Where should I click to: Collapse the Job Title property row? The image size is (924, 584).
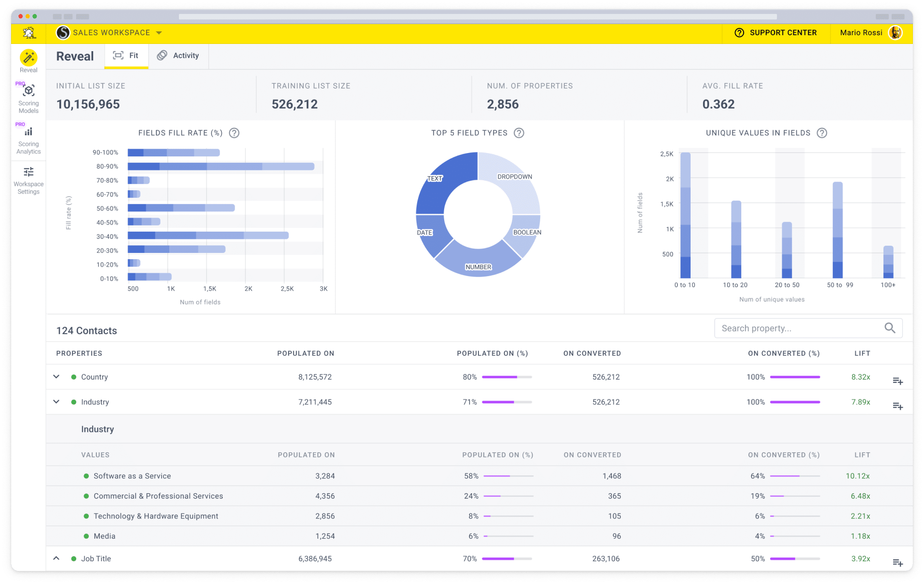(x=56, y=558)
